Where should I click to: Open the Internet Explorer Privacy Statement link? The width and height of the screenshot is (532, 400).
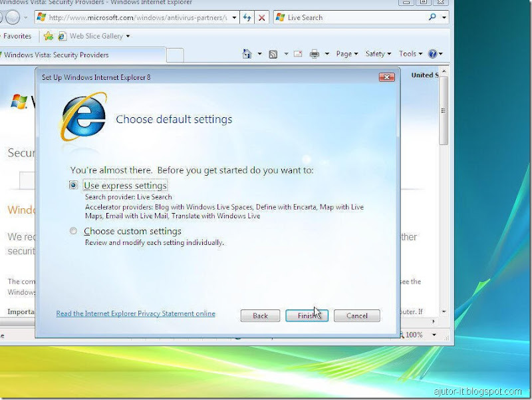[x=136, y=313]
